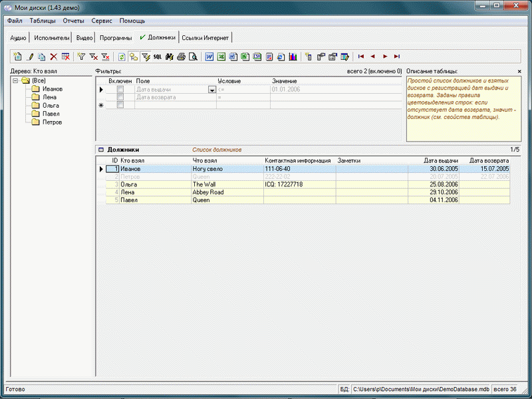Click the pencil edit record icon
This screenshot has height=399, width=532.
point(30,57)
